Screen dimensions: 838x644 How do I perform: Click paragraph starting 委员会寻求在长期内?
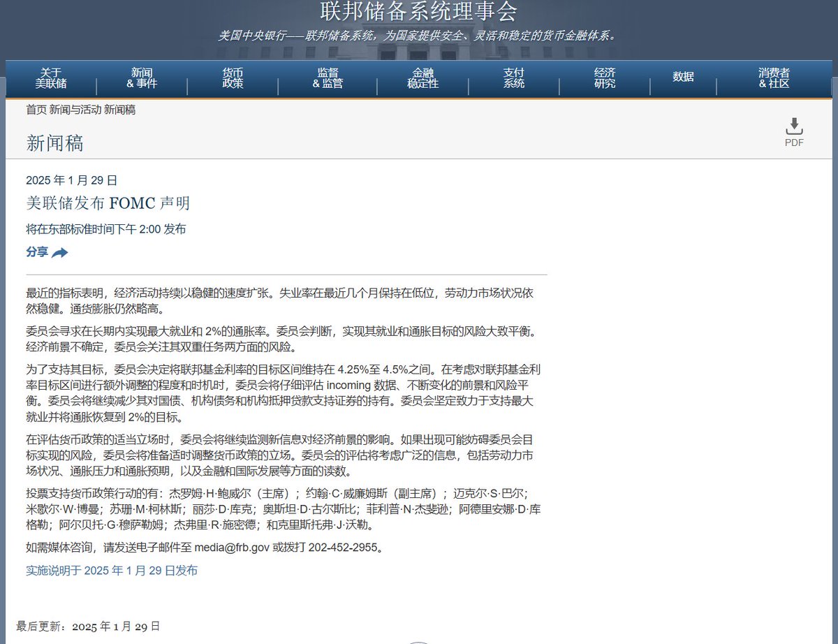tap(281, 338)
